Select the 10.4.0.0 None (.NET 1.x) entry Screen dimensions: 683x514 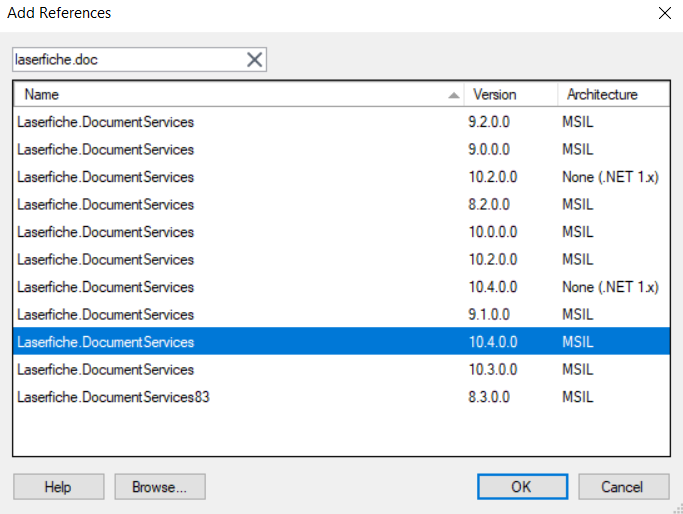click(342, 287)
